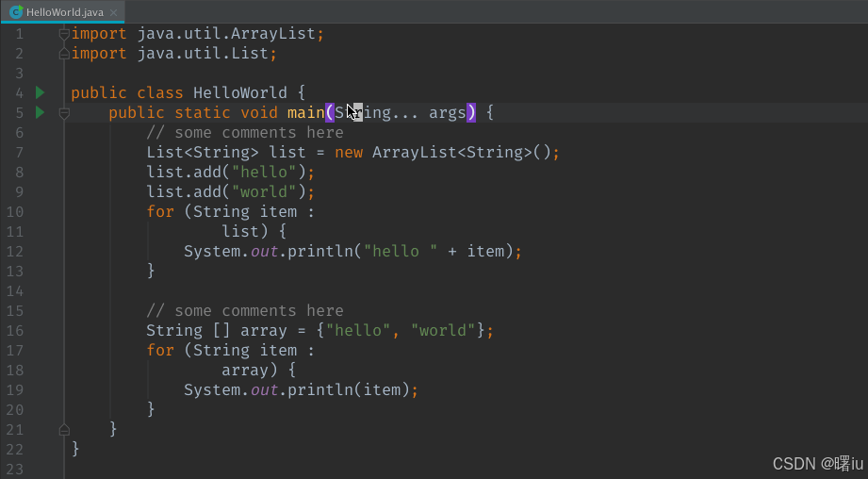Select the HelloWorld.java tab
Screen dimensions: 868x479
coord(64,11)
